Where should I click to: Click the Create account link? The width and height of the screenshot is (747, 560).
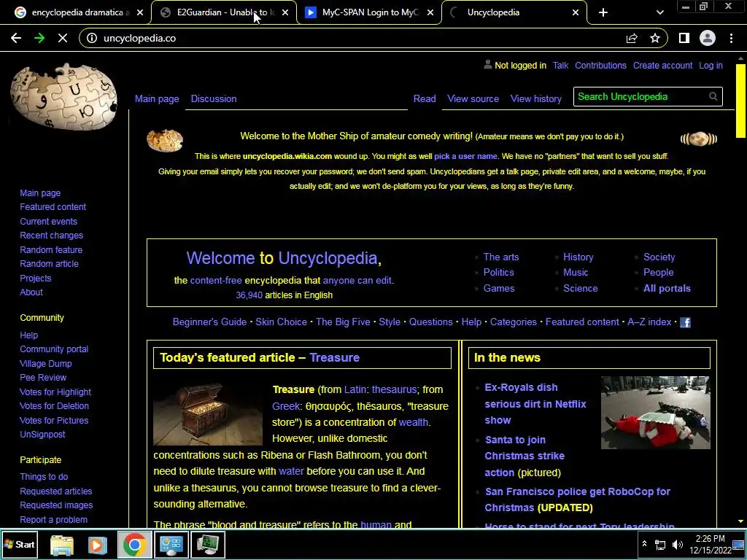[x=662, y=65]
